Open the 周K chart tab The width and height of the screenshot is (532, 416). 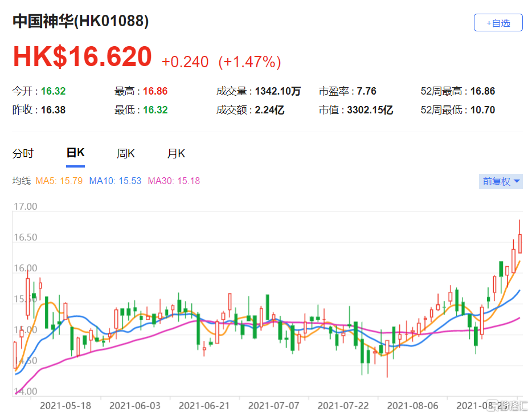click(125, 154)
